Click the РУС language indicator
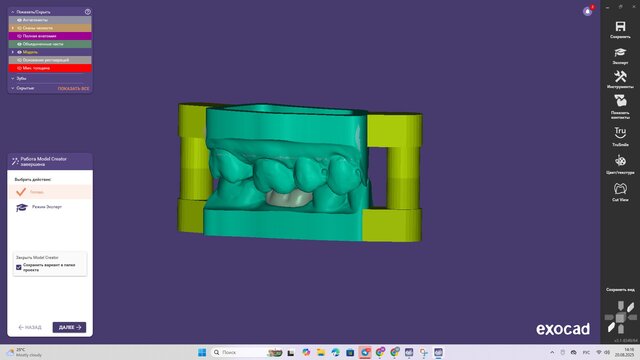 tap(586, 352)
